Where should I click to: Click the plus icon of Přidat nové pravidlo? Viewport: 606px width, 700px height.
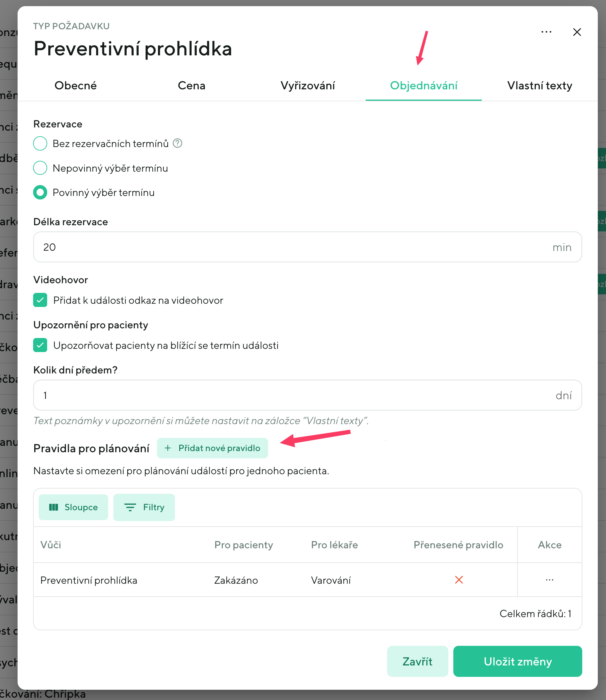(x=168, y=448)
